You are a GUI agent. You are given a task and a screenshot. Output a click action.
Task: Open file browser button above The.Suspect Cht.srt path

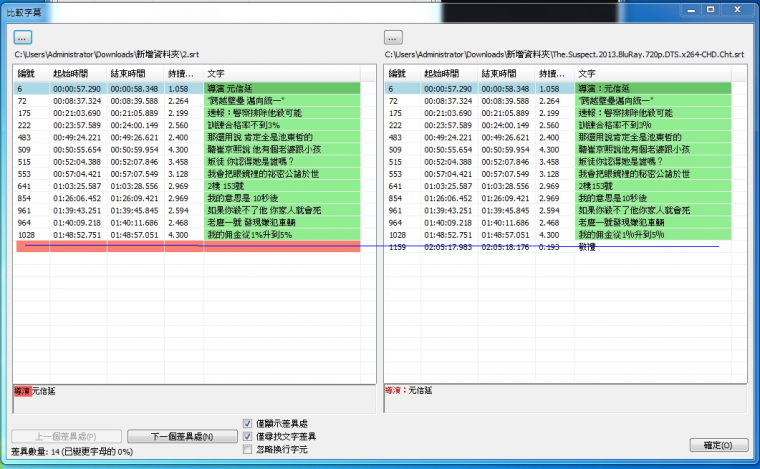click(x=393, y=37)
